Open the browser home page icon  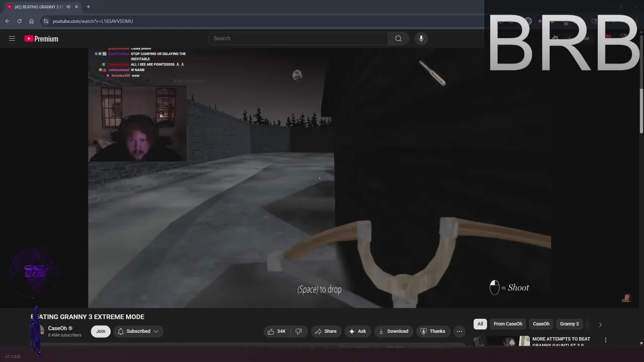coord(31,21)
